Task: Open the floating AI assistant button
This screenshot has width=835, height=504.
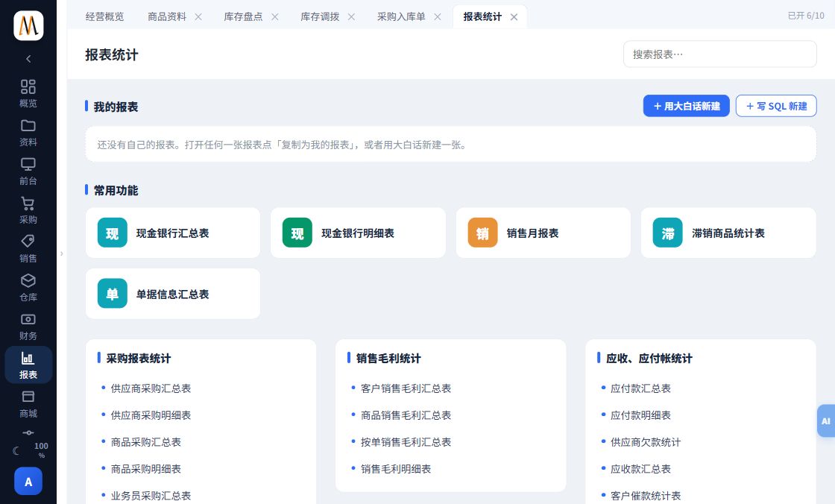Action: [826, 421]
